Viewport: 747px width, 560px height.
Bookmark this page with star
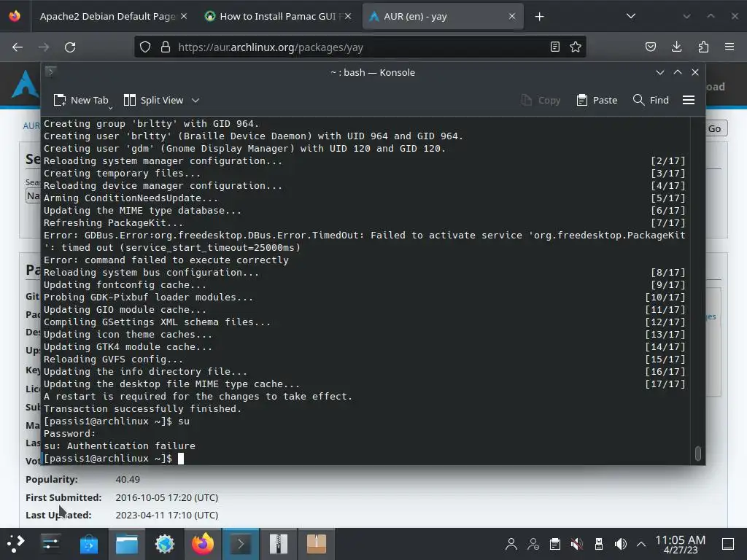click(576, 47)
